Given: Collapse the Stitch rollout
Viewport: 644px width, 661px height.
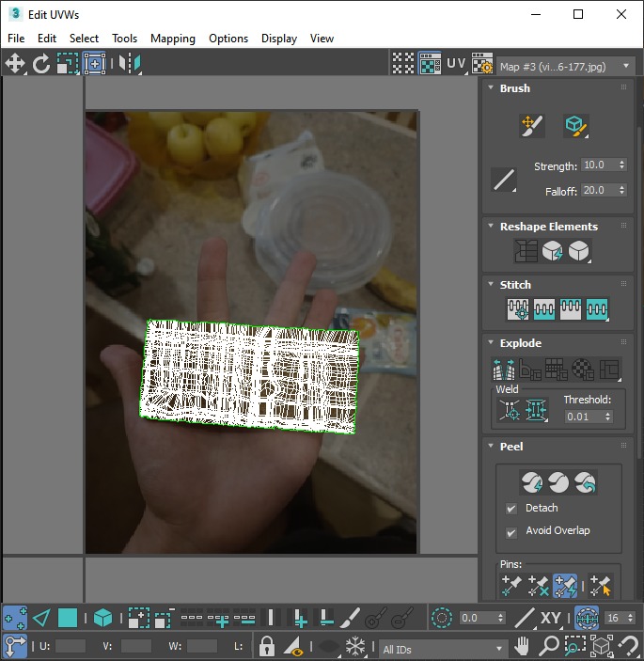Looking at the screenshot, I should click(491, 284).
